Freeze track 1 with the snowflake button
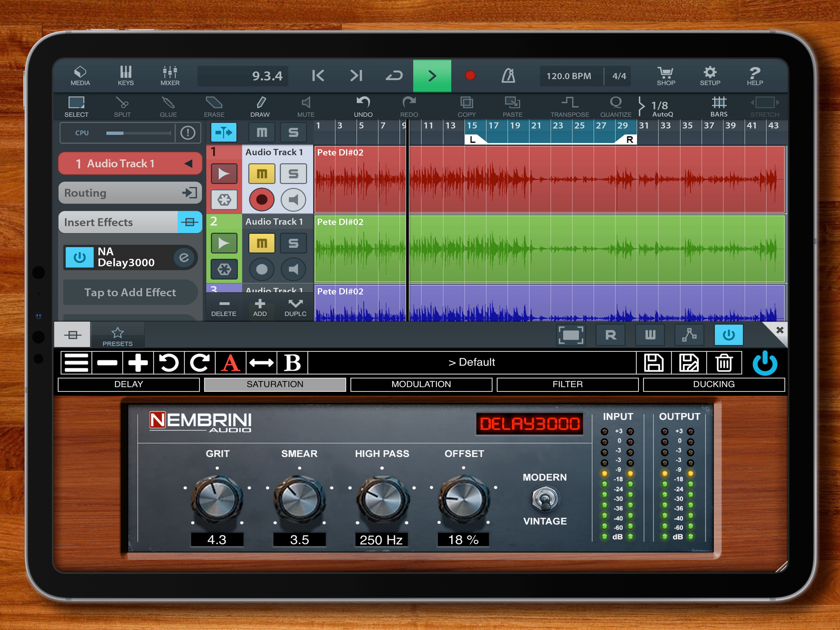Image resolution: width=840 pixels, height=630 pixels. (x=224, y=199)
